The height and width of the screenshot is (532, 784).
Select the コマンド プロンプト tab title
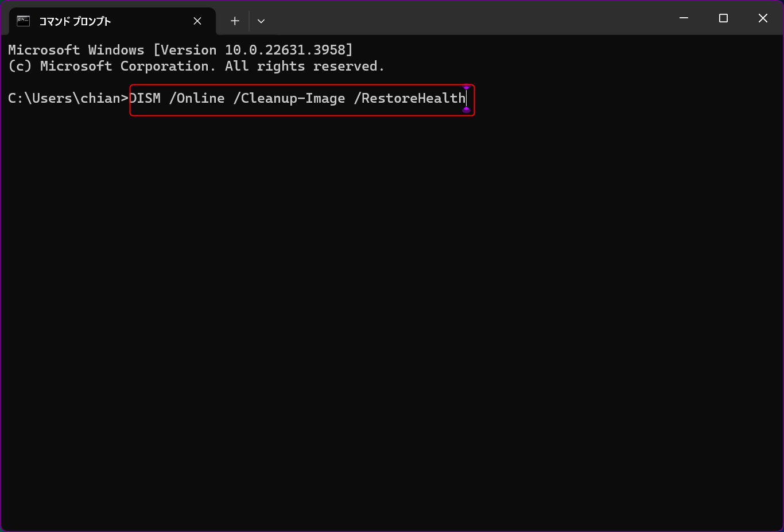(x=75, y=21)
